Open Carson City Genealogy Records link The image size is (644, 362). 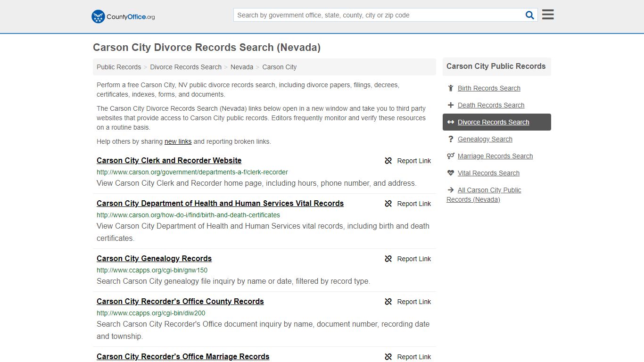point(154,259)
